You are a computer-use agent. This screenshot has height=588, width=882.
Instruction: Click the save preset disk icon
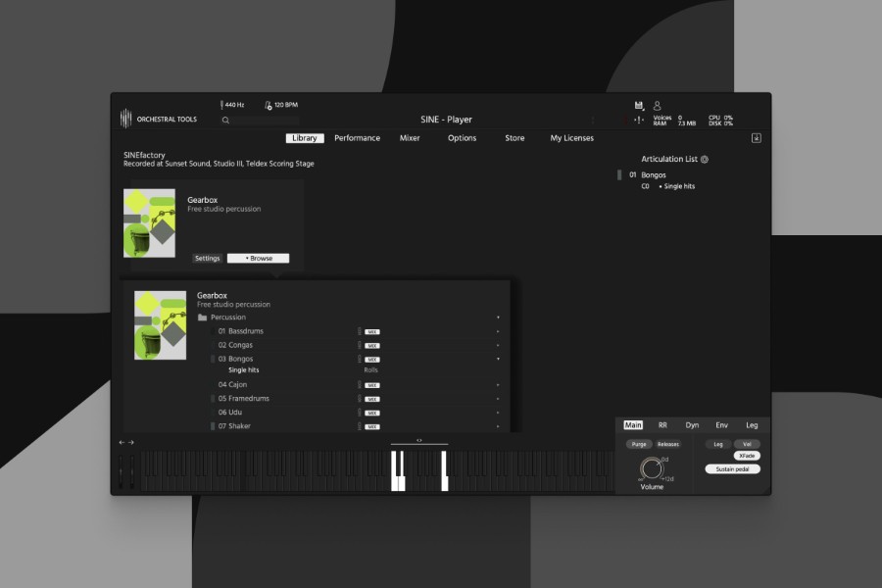(x=639, y=105)
